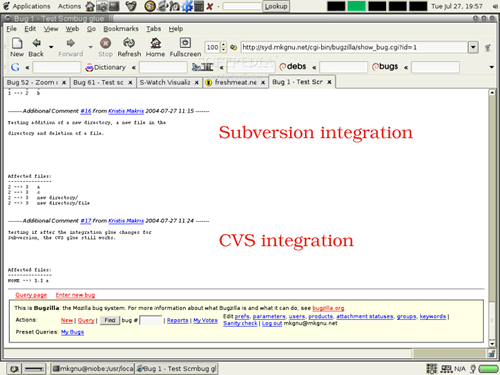Viewport: 500px width, 375px height.
Task: Open the Sanity check link
Action: (x=240, y=323)
